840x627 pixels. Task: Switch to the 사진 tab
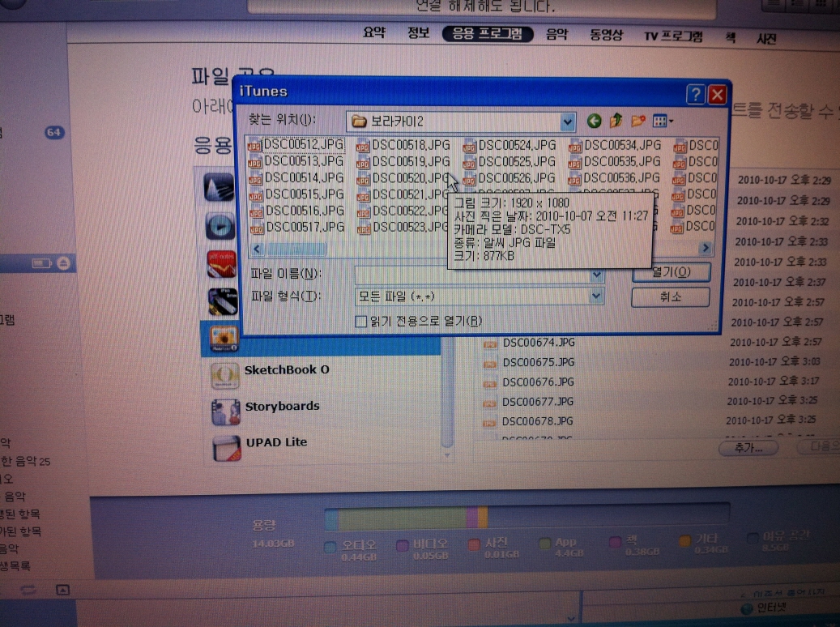[x=766, y=39]
